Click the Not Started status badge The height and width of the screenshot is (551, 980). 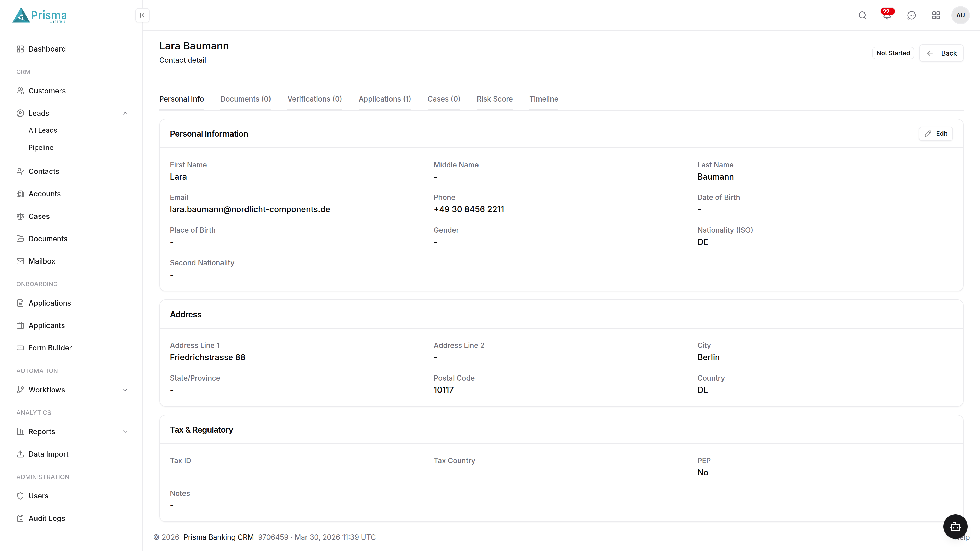coord(893,53)
